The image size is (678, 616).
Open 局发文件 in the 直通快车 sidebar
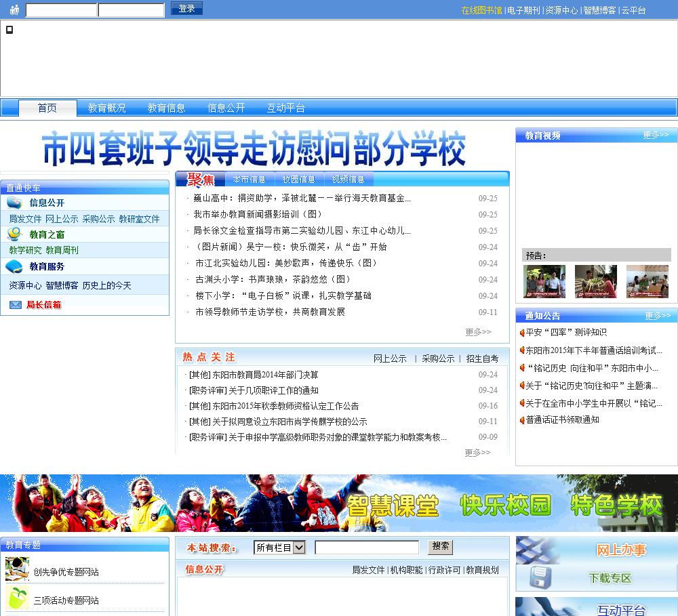click(26, 219)
